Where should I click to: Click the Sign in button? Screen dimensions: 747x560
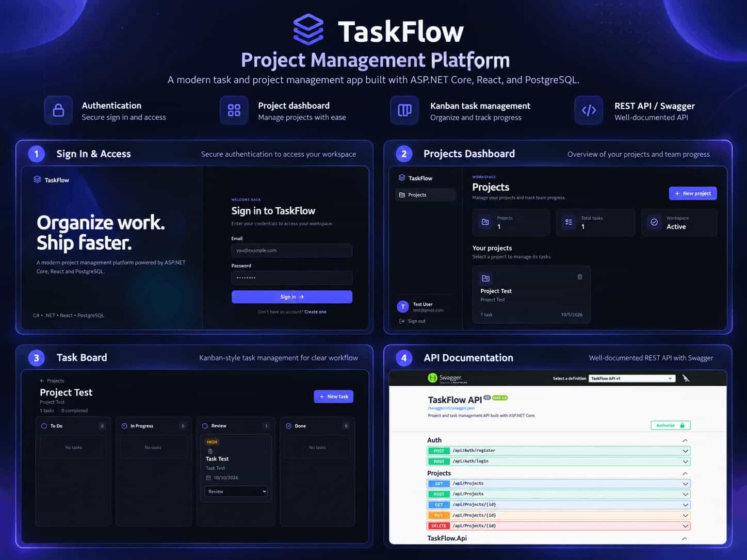[292, 297]
